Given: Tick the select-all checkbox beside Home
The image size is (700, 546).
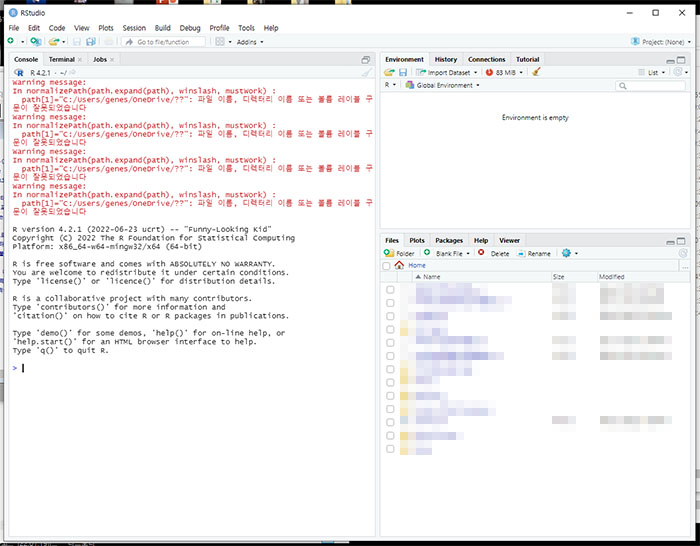Looking at the screenshot, I should pos(387,266).
